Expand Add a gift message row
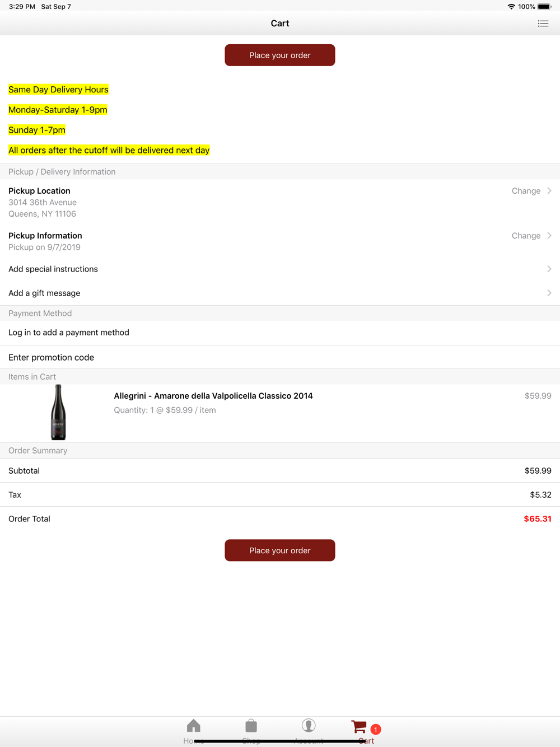The image size is (560, 747). [x=280, y=293]
